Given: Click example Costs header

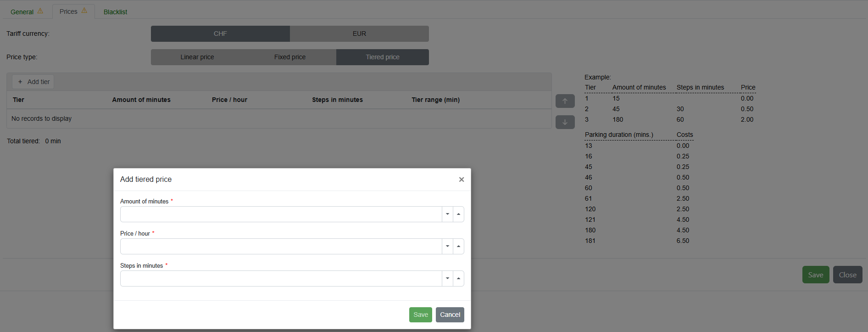Looking at the screenshot, I should point(684,135).
